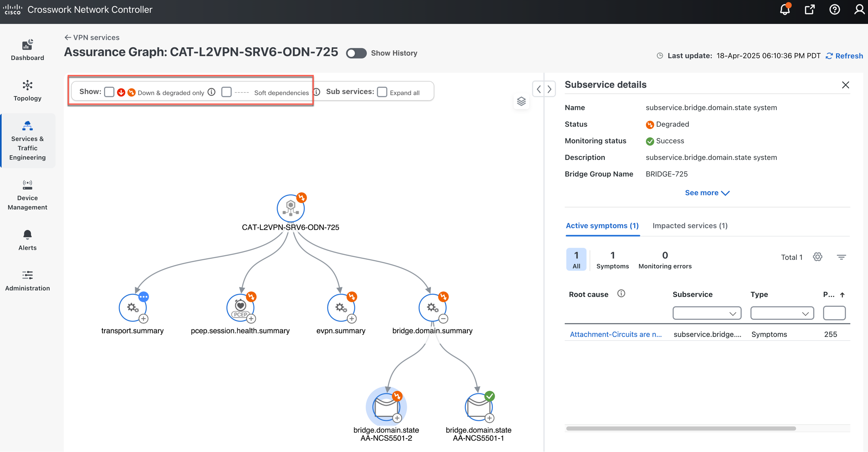Click the right chevron panel expand arrow
Screen dimensions: 868x452
550,89
